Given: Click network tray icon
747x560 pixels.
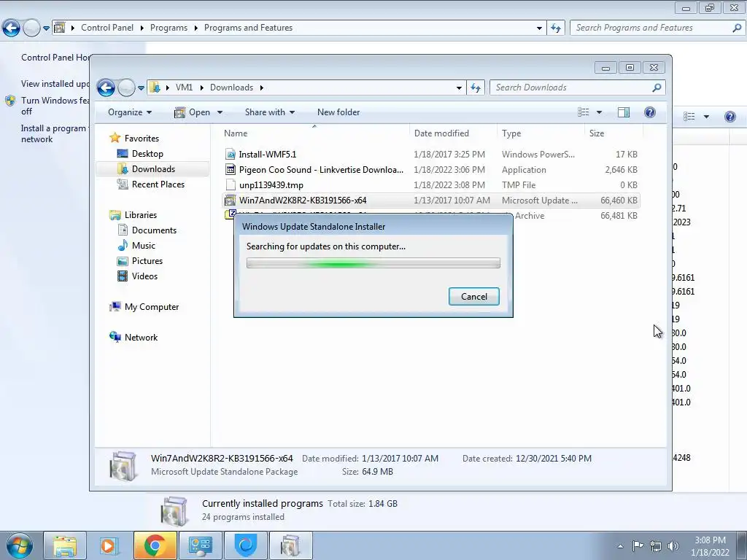Looking at the screenshot, I should (x=656, y=545).
